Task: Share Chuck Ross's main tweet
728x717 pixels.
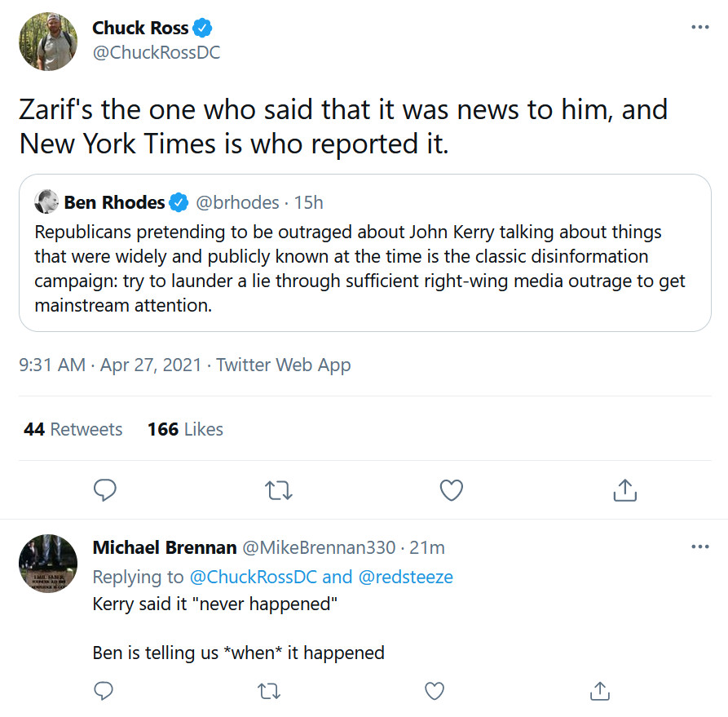Action: click(624, 489)
